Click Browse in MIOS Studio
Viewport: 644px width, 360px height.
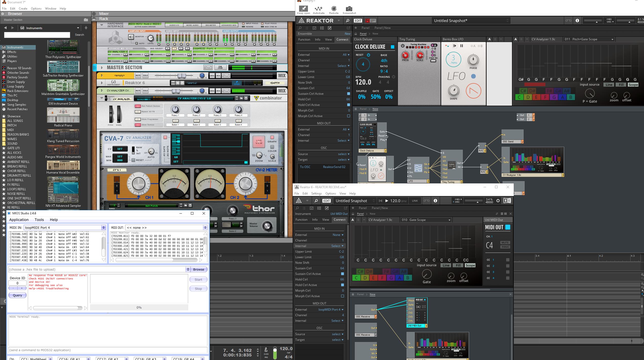tap(198, 269)
